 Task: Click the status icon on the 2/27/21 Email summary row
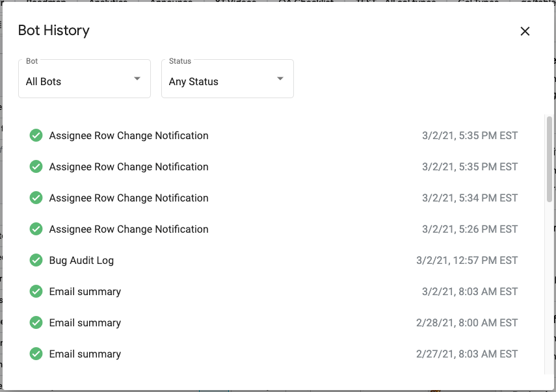click(x=36, y=354)
